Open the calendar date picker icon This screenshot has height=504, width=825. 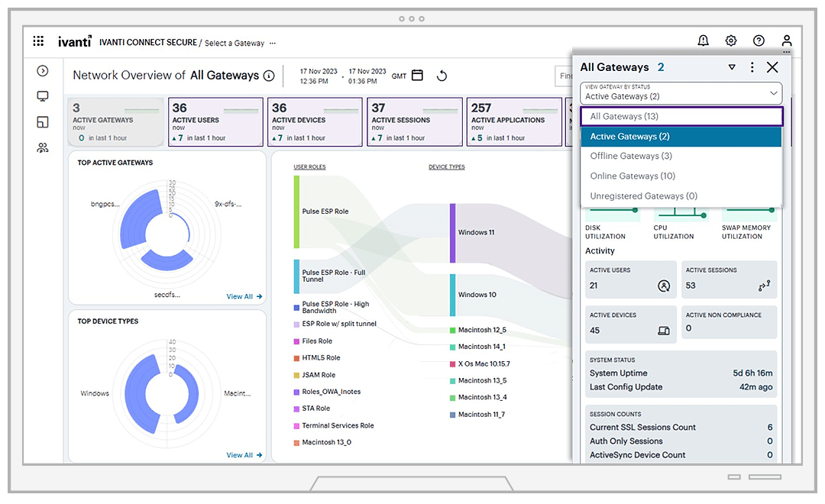pyautogui.click(x=417, y=76)
